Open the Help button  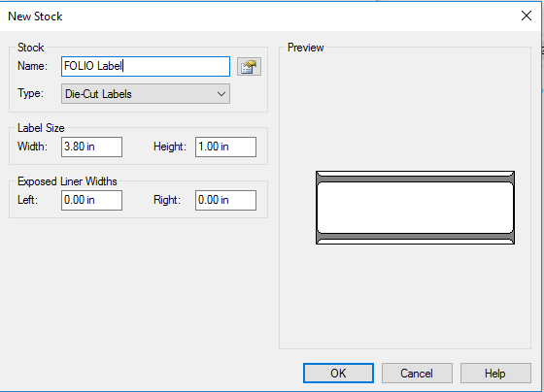495,373
